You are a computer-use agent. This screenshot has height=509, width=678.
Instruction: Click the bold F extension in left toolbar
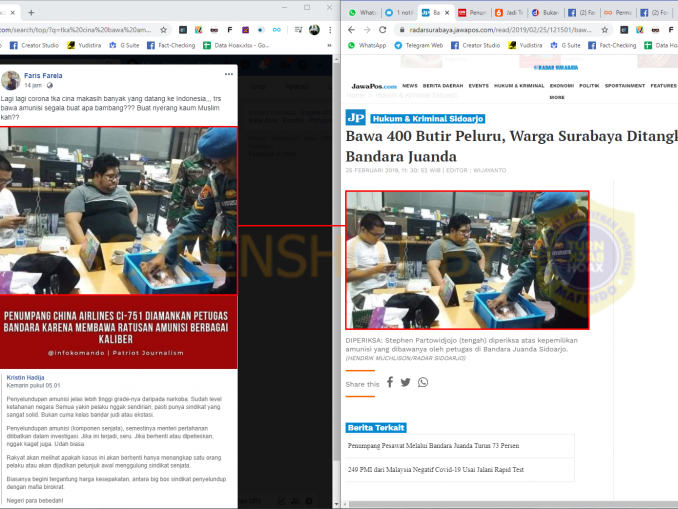[230, 30]
